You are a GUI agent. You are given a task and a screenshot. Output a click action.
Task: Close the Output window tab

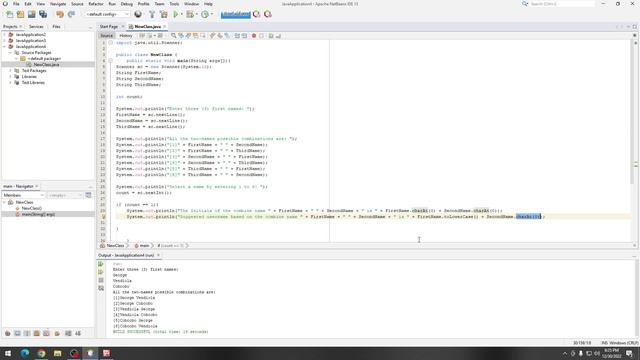[158, 256]
